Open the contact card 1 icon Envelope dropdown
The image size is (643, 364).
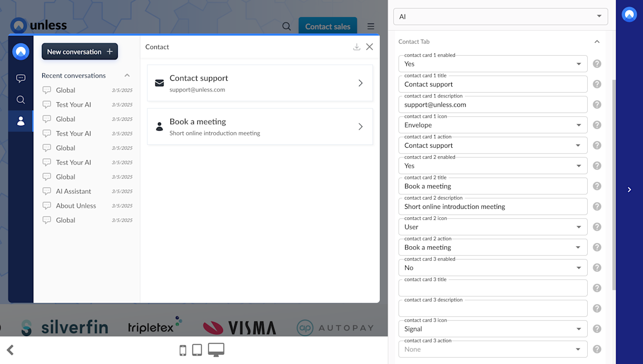[x=579, y=125]
